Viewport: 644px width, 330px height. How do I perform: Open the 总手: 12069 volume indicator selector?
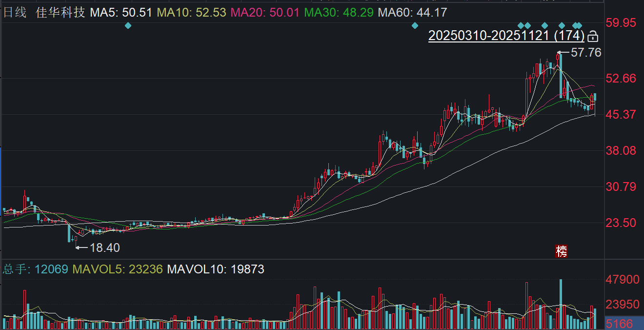[36, 269]
